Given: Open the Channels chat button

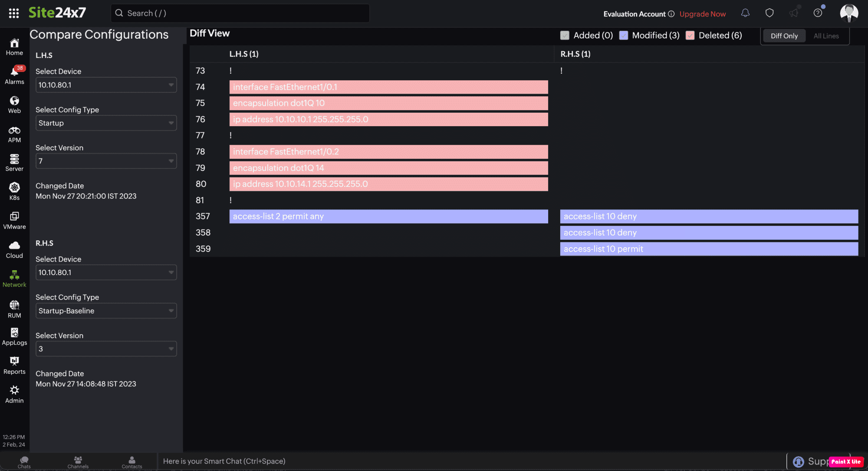Looking at the screenshot, I should click(78, 462).
